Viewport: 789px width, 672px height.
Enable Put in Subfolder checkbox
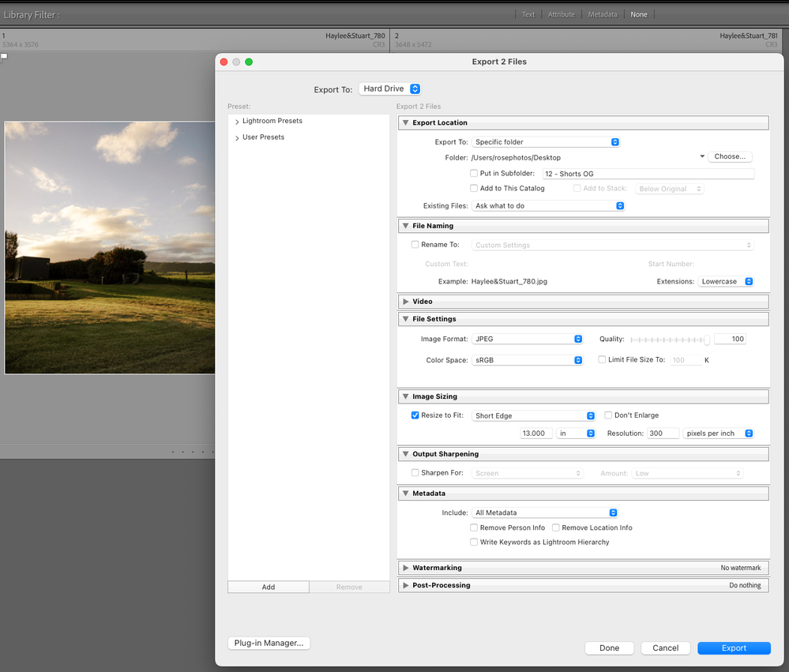pyautogui.click(x=474, y=174)
